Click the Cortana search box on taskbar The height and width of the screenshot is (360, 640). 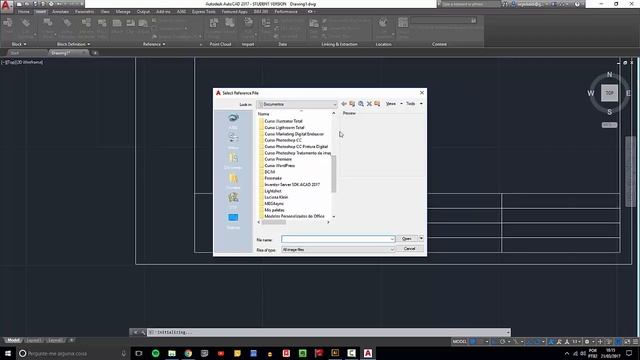point(73,353)
